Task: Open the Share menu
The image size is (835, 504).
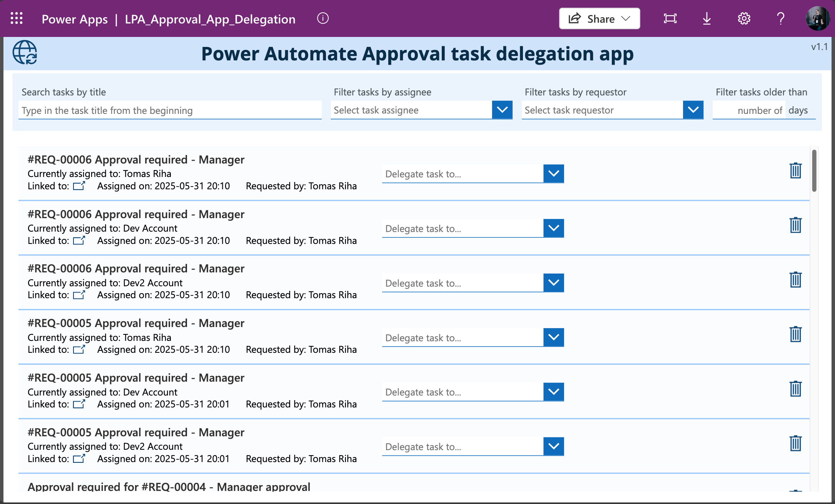Action: (x=599, y=18)
